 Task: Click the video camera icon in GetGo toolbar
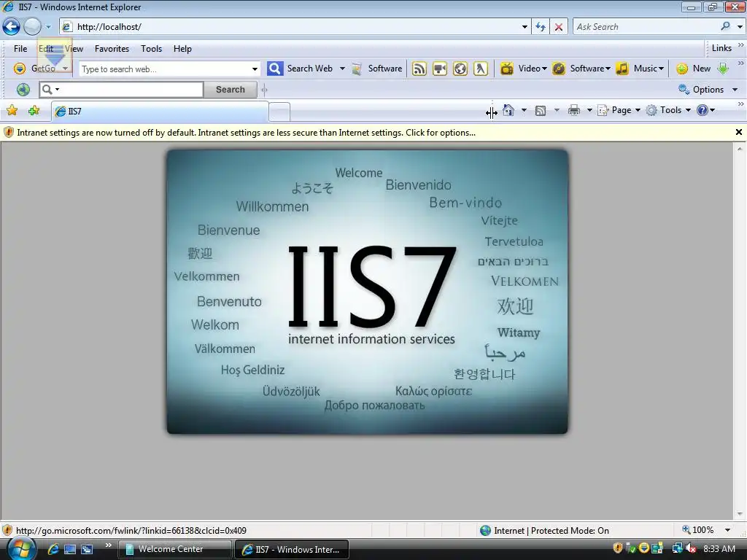[x=440, y=69]
